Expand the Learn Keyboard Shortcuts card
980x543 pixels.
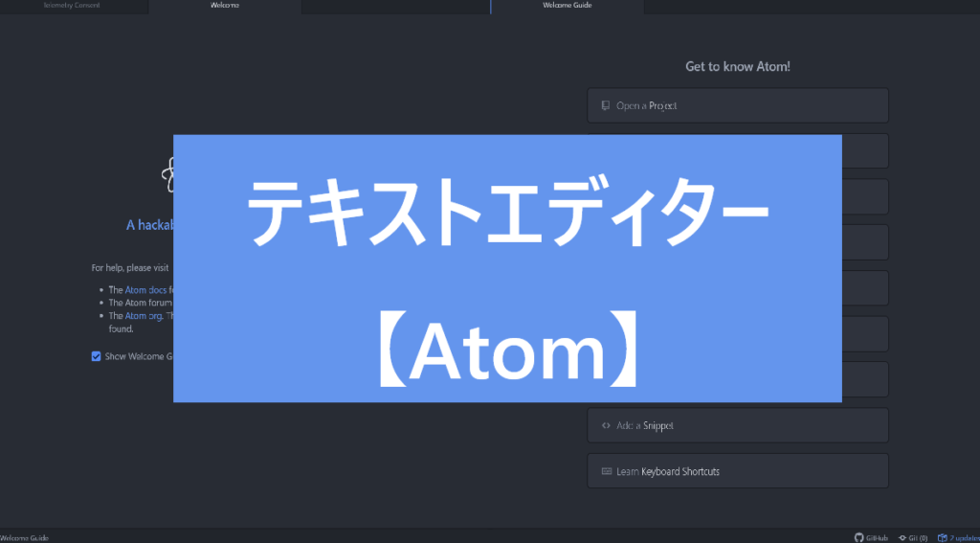click(x=738, y=471)
